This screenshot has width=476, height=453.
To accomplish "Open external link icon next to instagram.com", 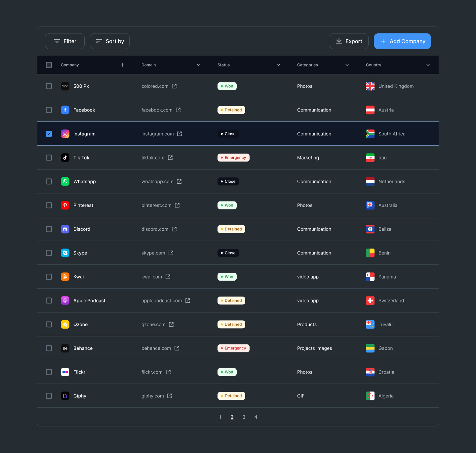I will [179, 134].
